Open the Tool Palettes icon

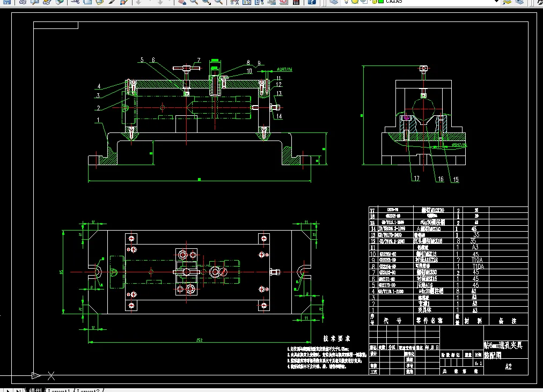tap(259, 2)
